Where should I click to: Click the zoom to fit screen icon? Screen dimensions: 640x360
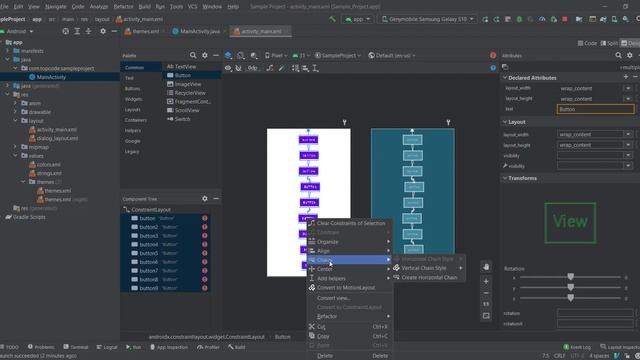486,316
